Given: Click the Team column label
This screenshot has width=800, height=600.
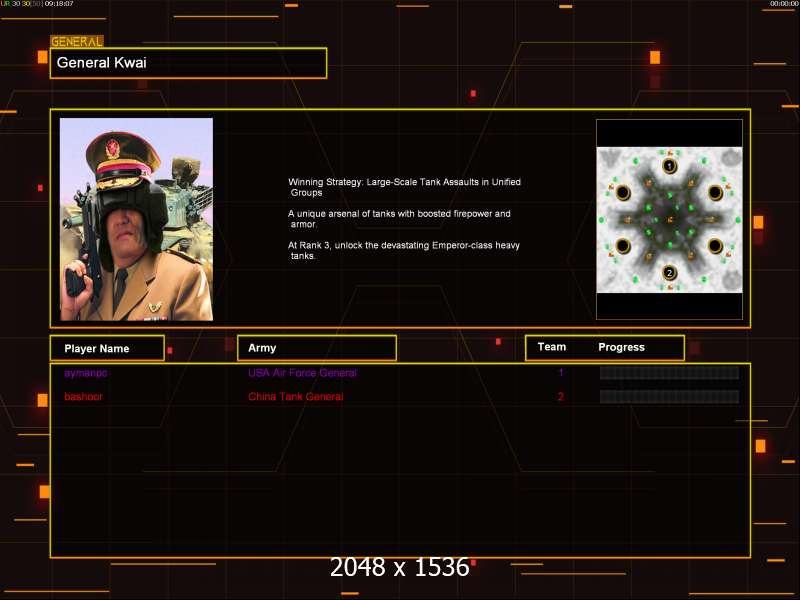Looking at the screenshot, I should coord(552,347).
